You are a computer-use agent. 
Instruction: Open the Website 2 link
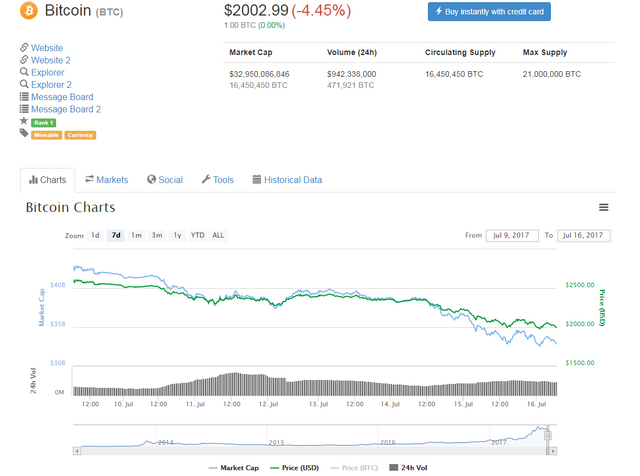pos(51,60)
